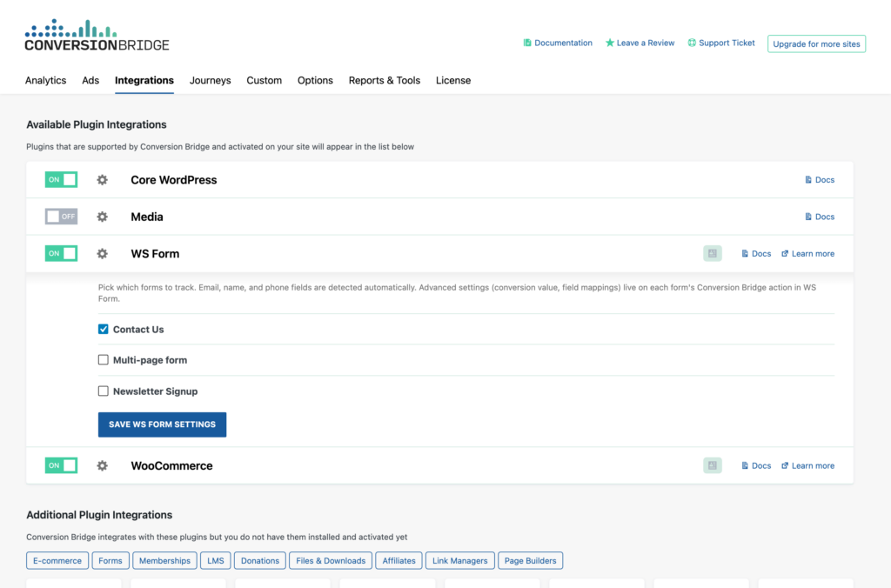The image size is (891, 588).
Task: Click the Media integration title
Action: (x=147, y=217)
